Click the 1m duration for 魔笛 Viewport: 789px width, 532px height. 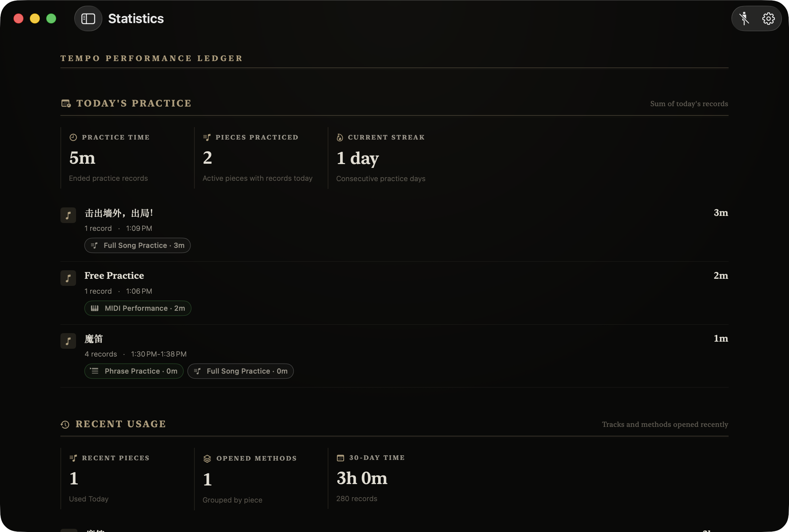pos(721,338)
